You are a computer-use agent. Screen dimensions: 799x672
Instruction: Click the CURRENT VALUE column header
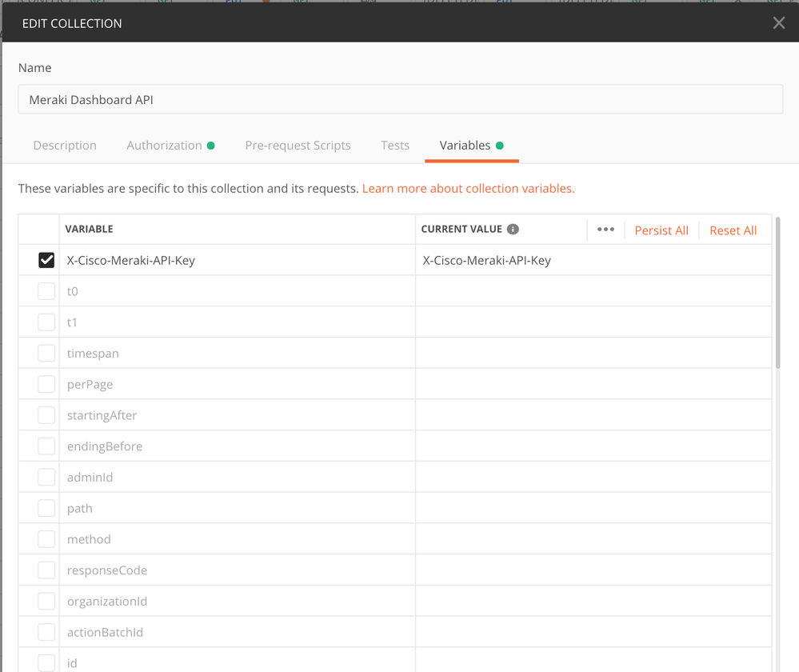tap(461, 229)
